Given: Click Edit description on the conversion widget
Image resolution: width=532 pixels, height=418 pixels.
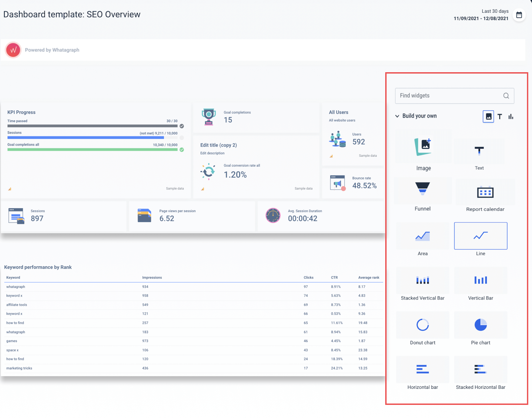Looking at the screenshot, I should [212, 153].
